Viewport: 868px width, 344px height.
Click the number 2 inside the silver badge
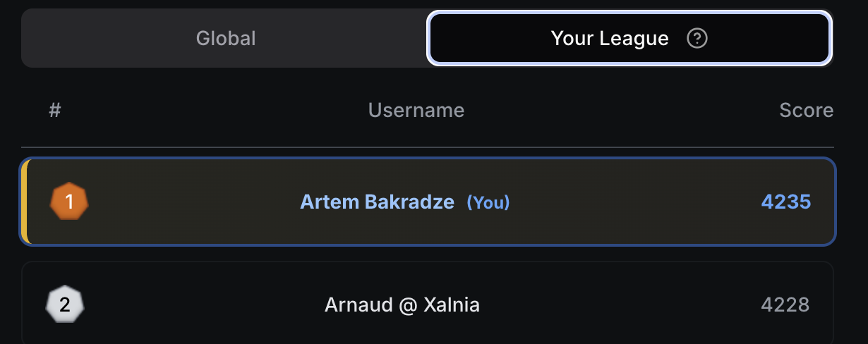coord(65,305)
